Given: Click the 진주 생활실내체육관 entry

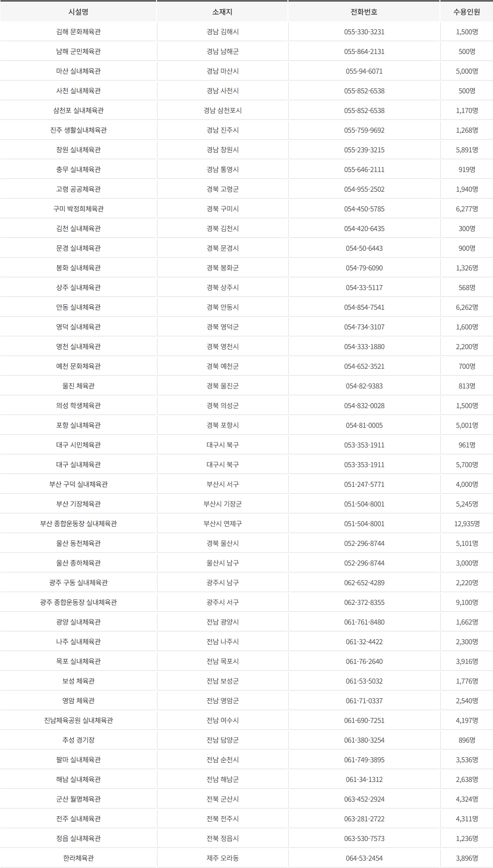Looking at the screenshot, I should pyautogui.click(x=78, y=130).
